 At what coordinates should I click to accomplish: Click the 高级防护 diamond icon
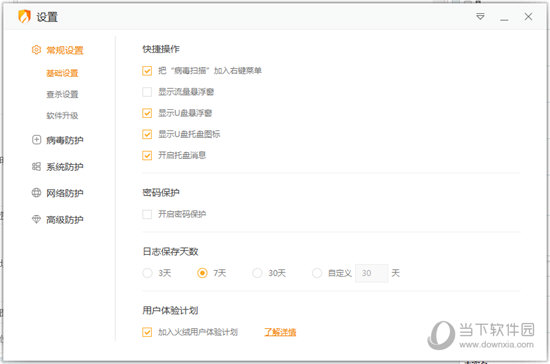click(36, 219)
